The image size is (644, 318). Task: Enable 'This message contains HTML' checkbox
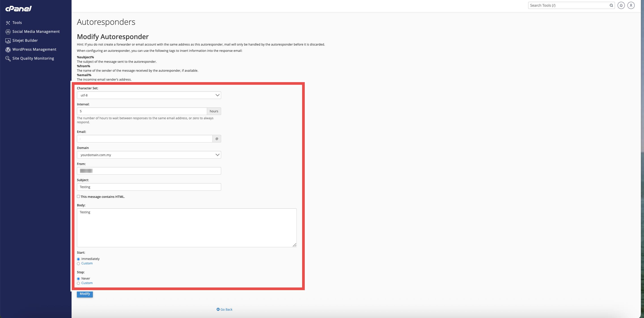pos(78,197)
